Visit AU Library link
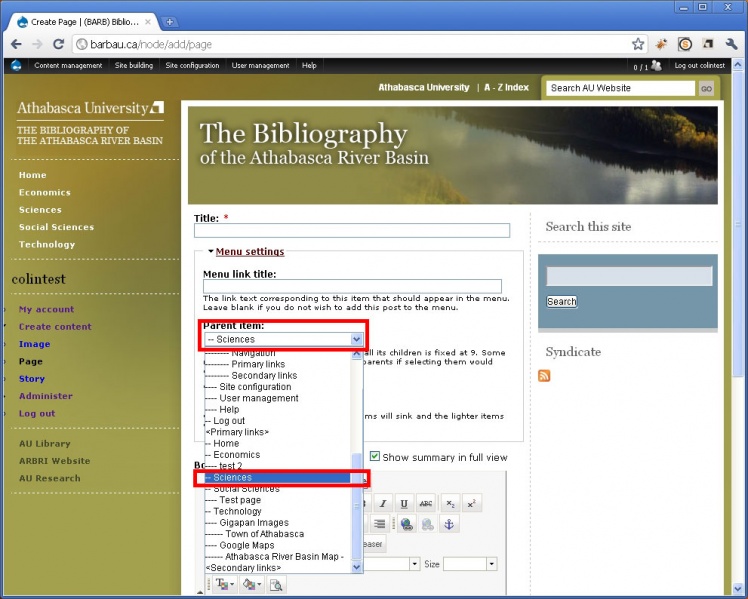Viewport: 748px width, 599px height. tap(45, 444)
